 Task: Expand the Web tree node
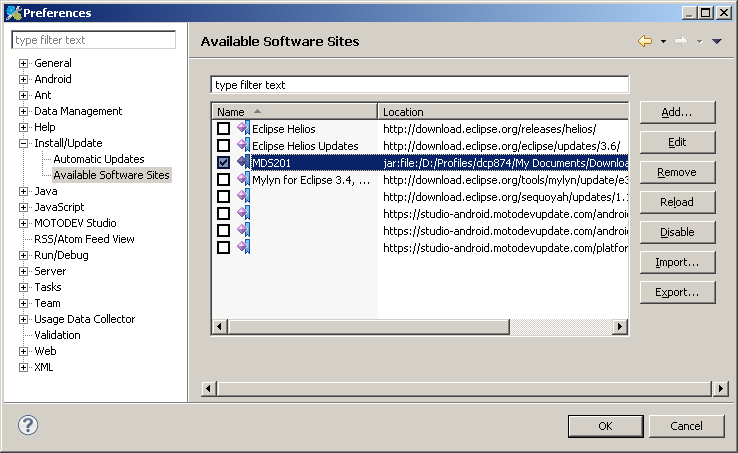[x=23, y=351]
